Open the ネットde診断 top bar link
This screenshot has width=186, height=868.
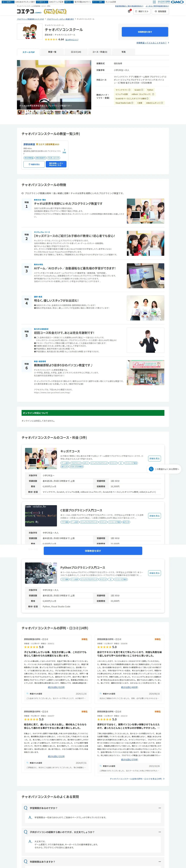coord(111,2)
